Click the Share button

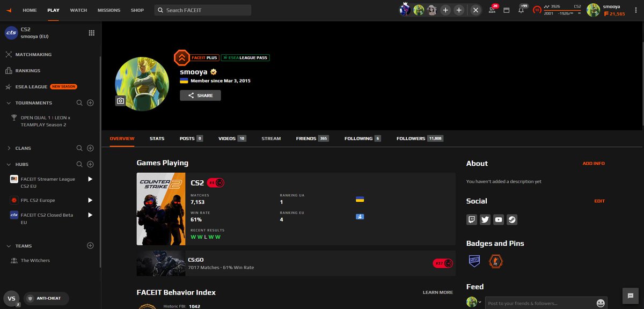[200, 95]
